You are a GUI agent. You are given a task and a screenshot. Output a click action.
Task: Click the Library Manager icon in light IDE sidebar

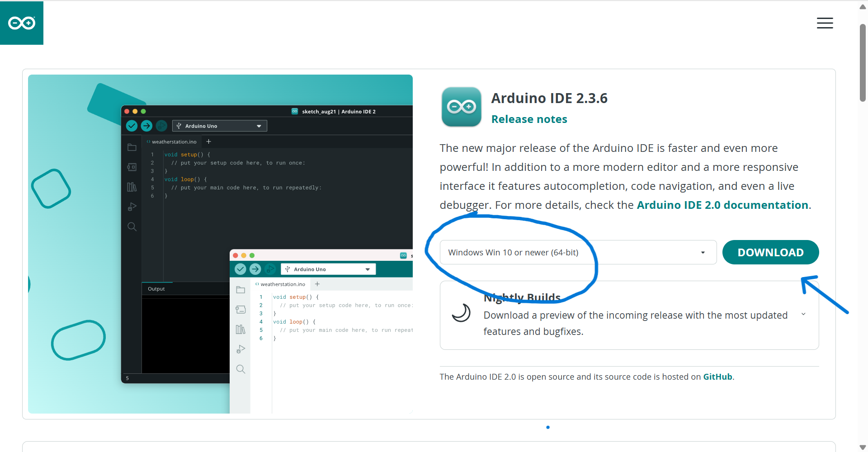click(241, 330)
